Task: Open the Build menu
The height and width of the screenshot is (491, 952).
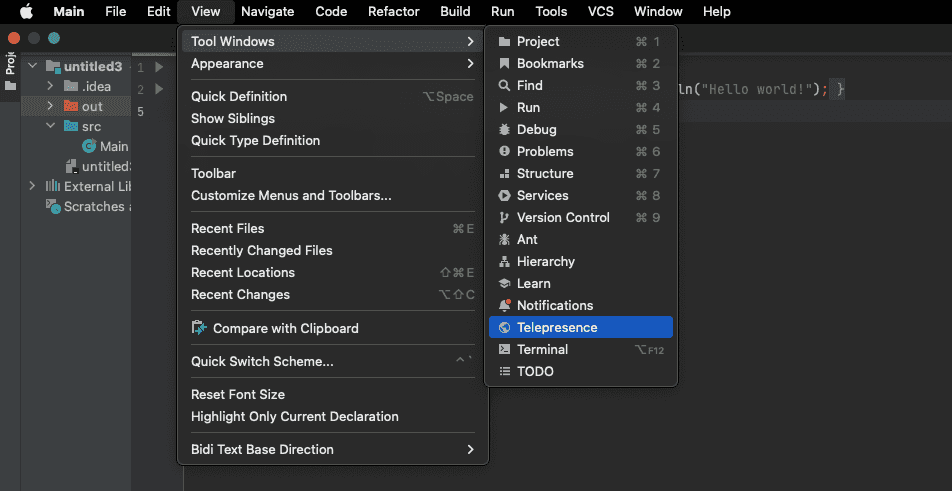Action: 455,12
